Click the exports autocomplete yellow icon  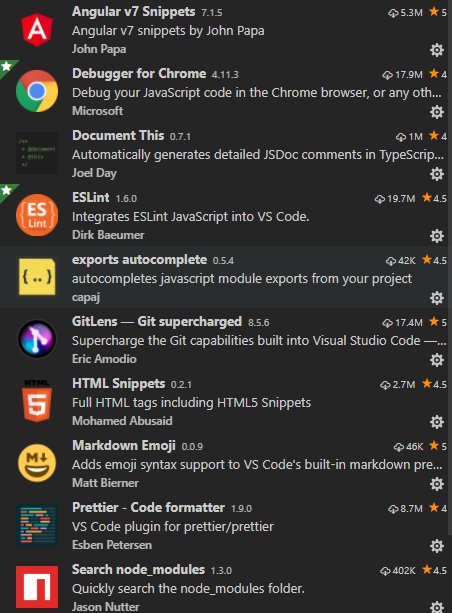37,277
